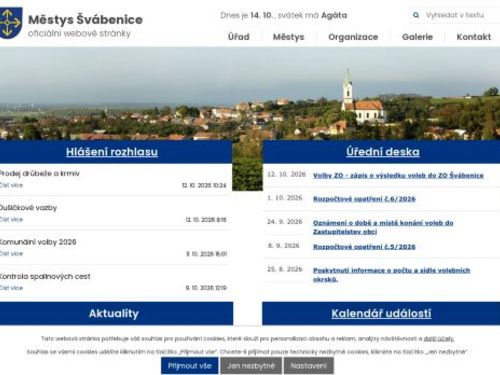This screenshot has width=500, height=375.
Task: Open the Galerie menu
Action: [x=417, y=37]
